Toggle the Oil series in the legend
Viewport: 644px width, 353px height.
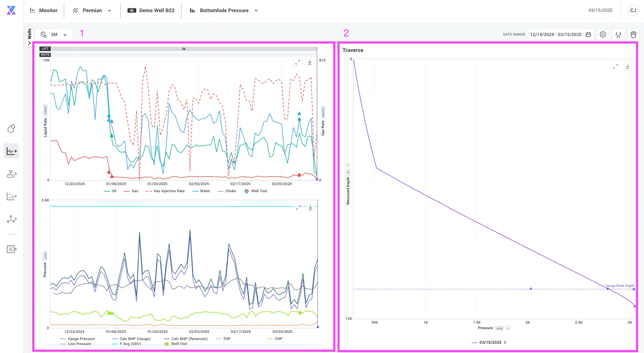[110, 191]
